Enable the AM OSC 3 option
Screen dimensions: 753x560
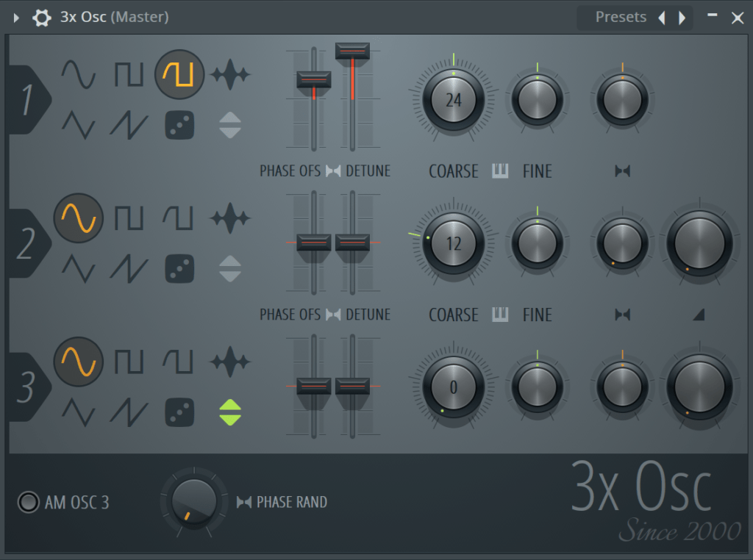(x=28, y=503)
